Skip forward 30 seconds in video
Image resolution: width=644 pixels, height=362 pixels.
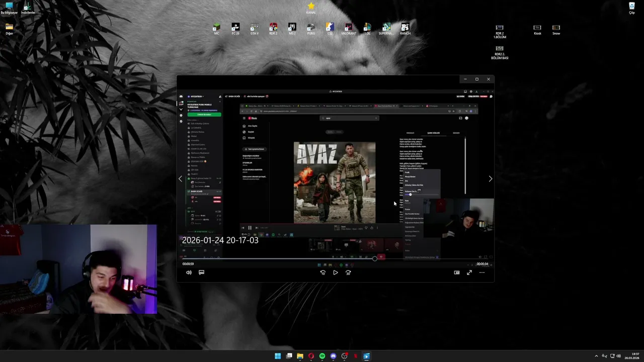click(348, 273)
